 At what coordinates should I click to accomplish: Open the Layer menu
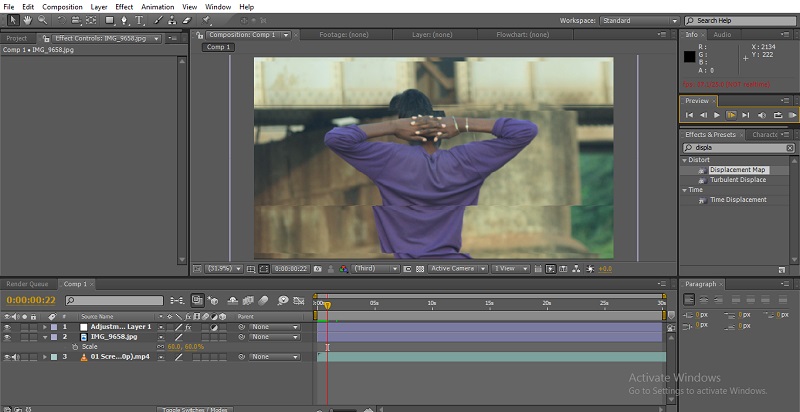(x=99, y=7)
